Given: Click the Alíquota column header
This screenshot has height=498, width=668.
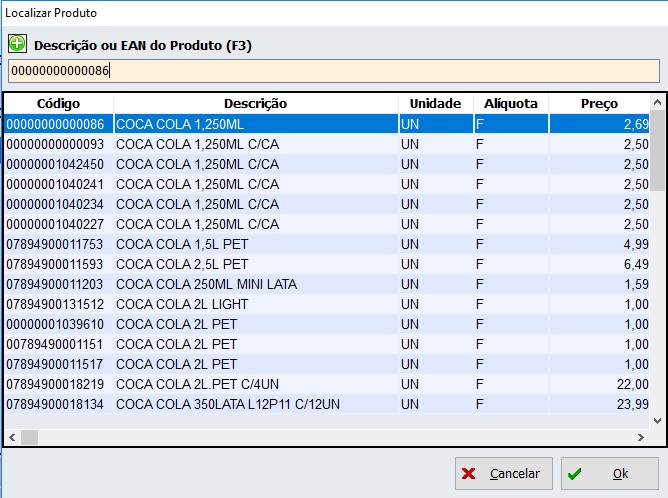Looking at the screenshot, I should [x=510, y=104].
